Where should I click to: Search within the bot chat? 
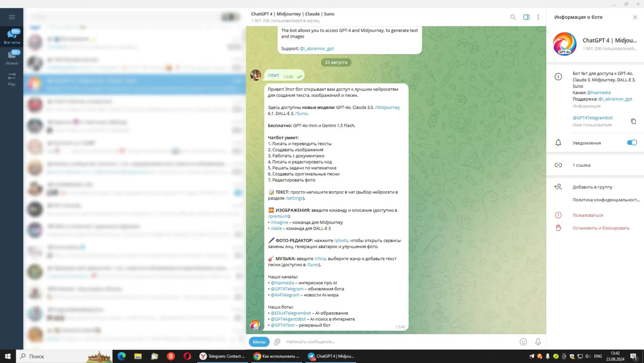513,17
